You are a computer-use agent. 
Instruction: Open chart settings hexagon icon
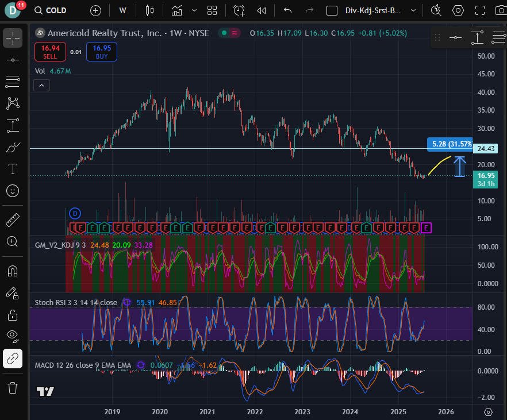point(458,11)
